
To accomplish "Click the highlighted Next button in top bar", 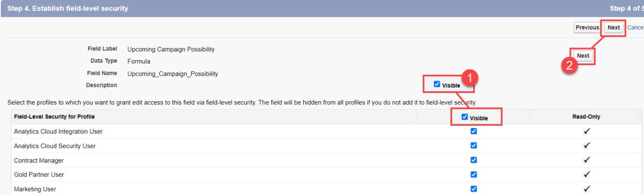I will pos(613,27).
